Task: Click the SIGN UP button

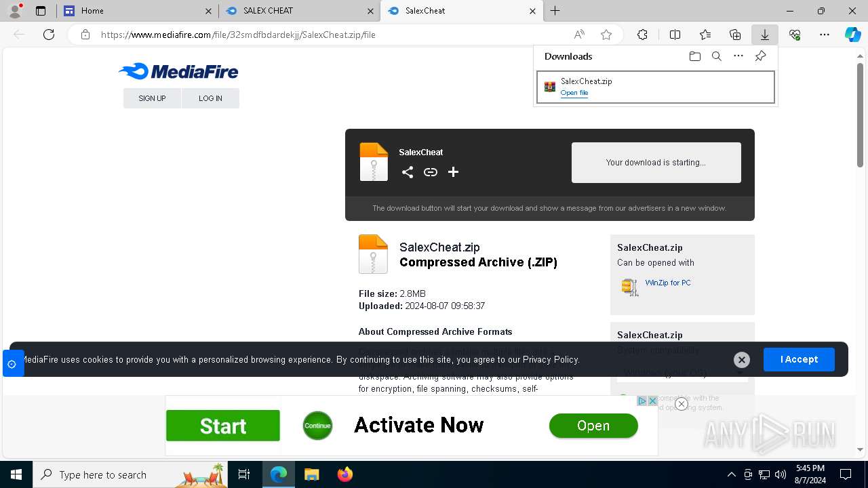Action: pyautogui.click(x=152, y=98)
